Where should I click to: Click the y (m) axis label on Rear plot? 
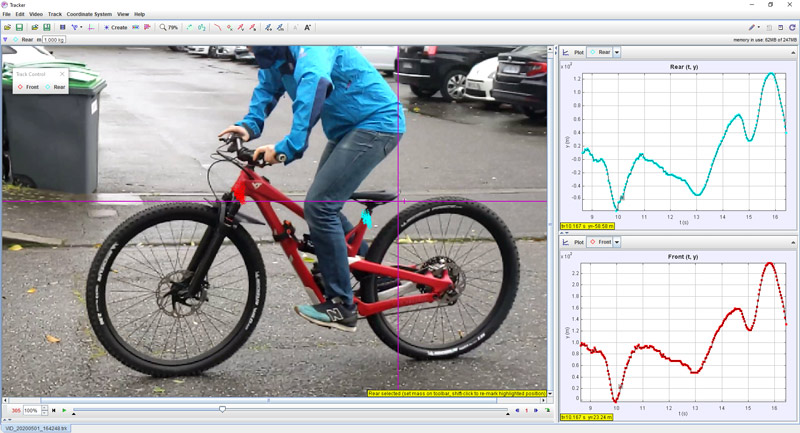568,142
